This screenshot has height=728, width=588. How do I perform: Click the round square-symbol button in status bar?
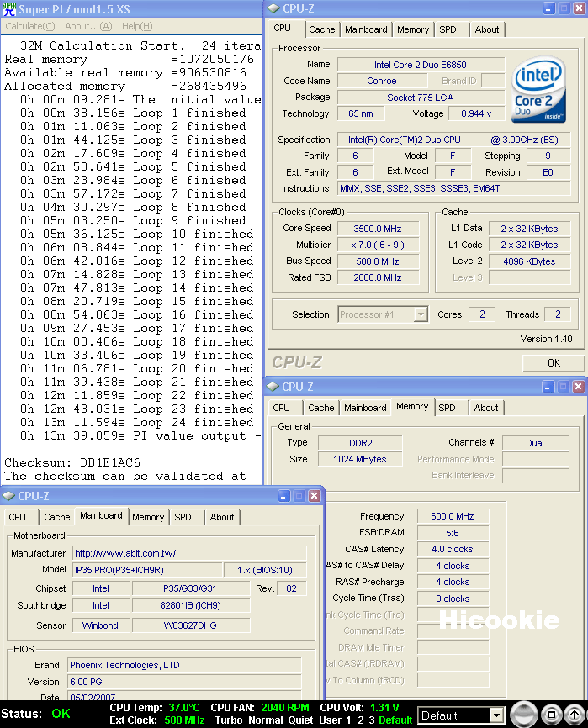tap(552, 714)
